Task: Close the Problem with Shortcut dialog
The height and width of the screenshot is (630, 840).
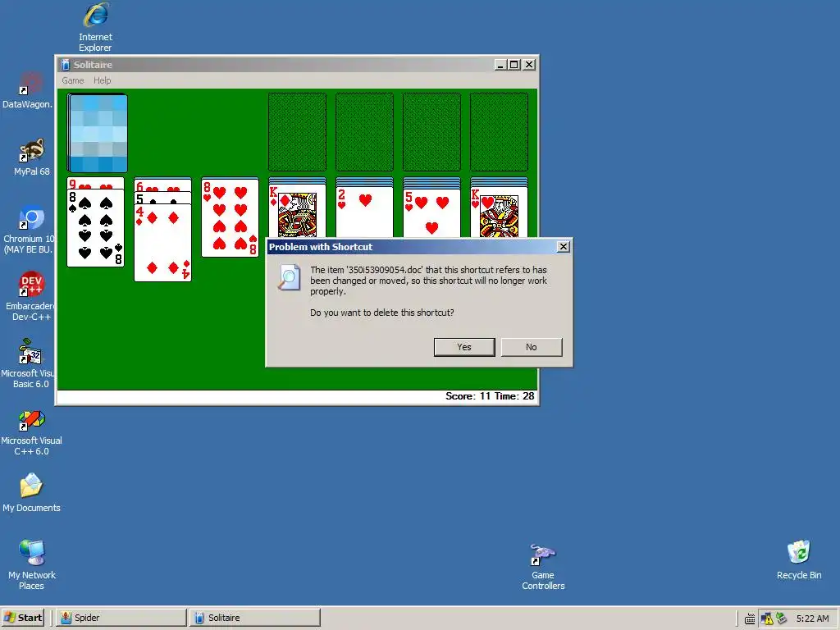Action: coord(563,246)
